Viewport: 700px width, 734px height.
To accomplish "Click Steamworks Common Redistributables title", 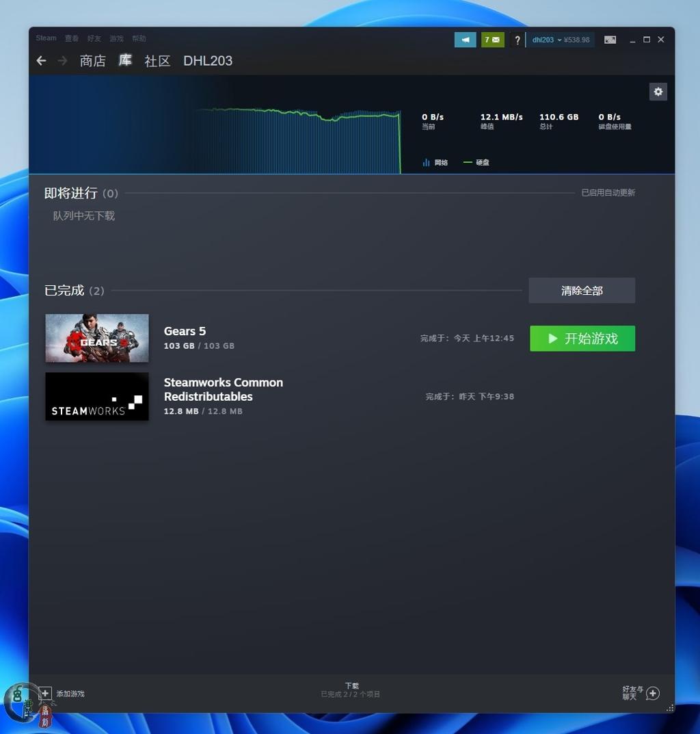I will click(224, 389).
